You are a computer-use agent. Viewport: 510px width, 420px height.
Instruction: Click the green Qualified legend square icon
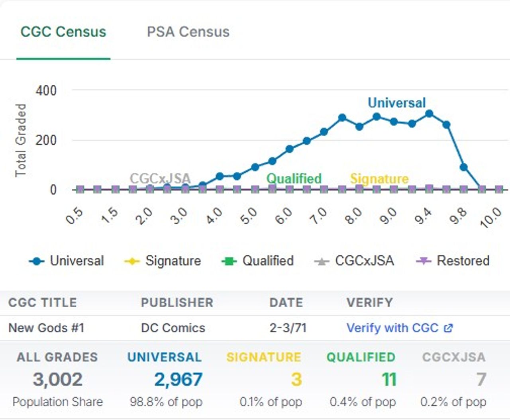229,261
